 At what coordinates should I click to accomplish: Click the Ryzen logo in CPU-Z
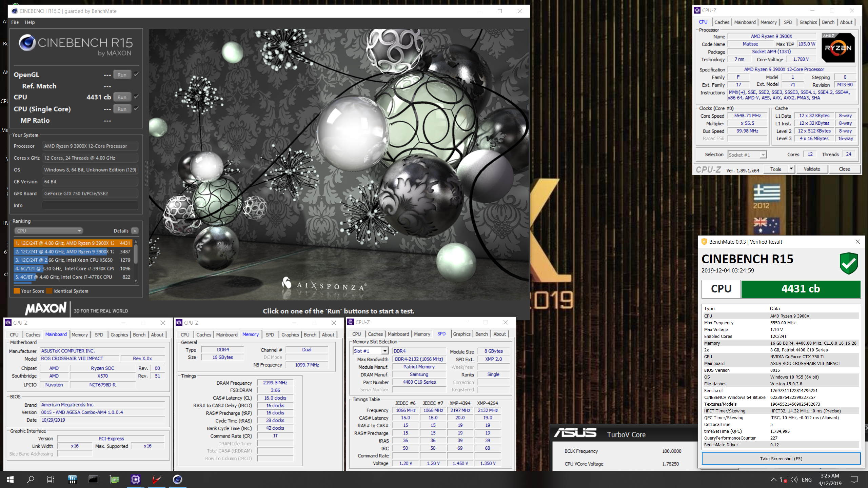coord(838,48)
